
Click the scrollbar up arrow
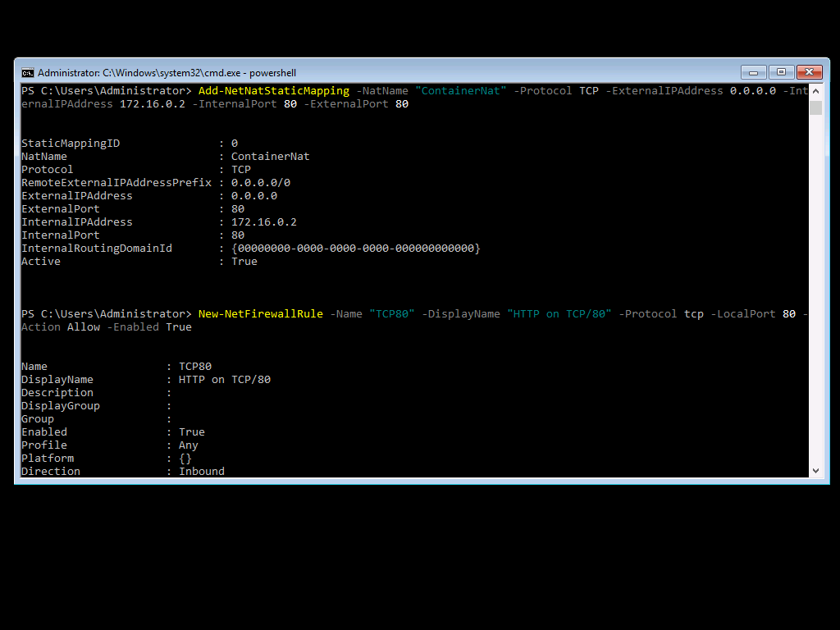pyautogui.click(x=815, y=91)
